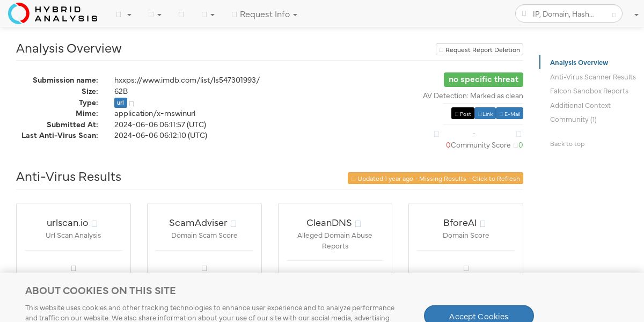
Task: Click the size value 62B
Action: point(121,91)
